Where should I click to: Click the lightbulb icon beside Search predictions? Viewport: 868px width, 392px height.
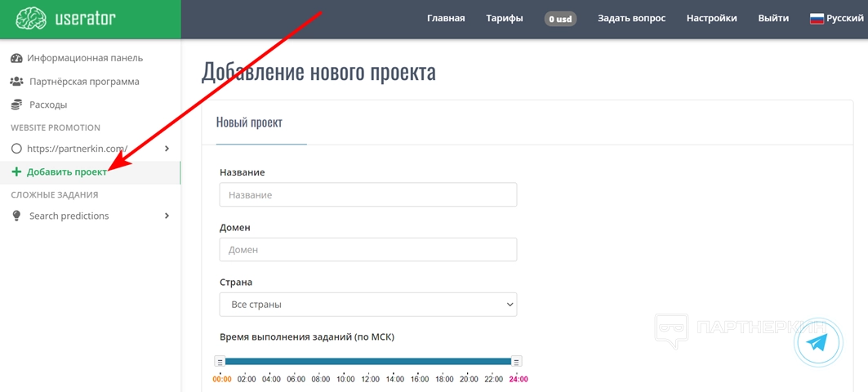[16, 216]
